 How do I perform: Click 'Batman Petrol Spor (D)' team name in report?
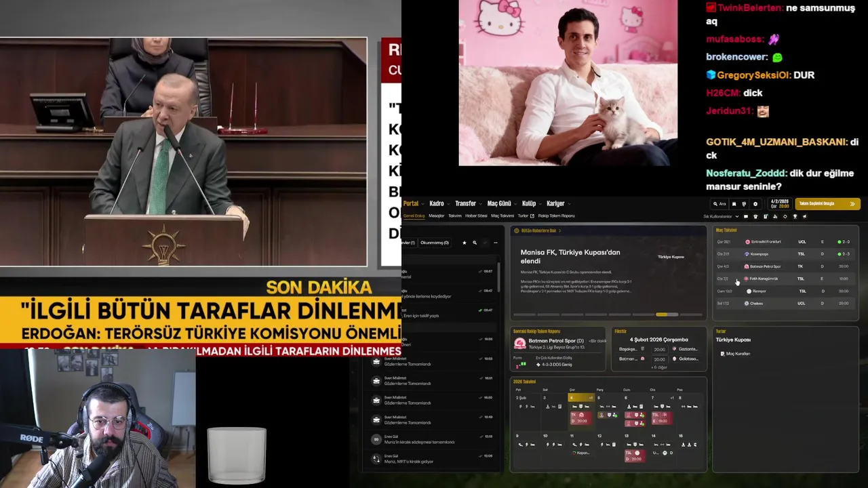coord(556,341)
